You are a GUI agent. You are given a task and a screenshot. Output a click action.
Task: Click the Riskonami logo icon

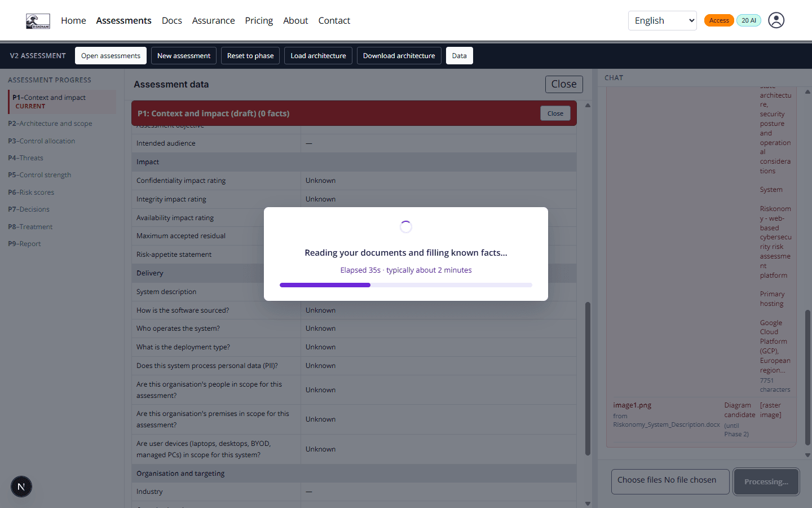[x=38, y=21]
